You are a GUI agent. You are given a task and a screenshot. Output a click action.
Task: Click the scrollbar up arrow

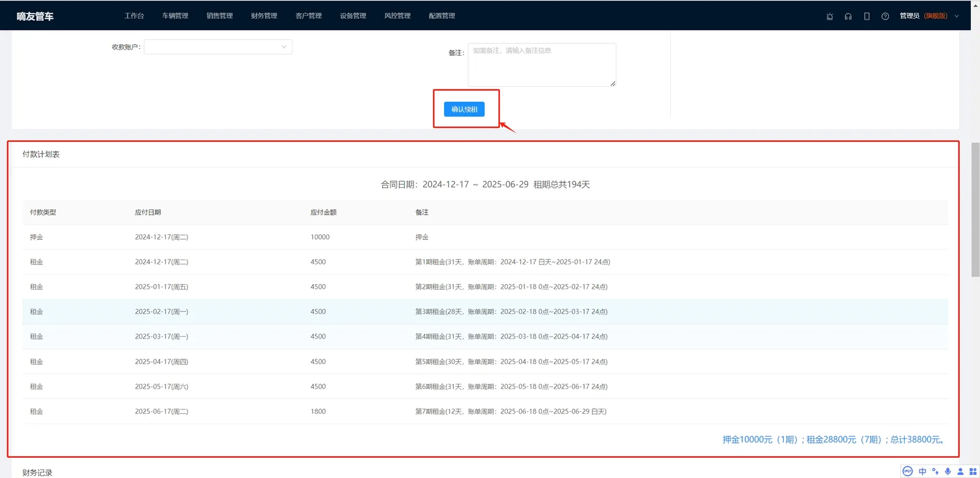coord(975,5)
